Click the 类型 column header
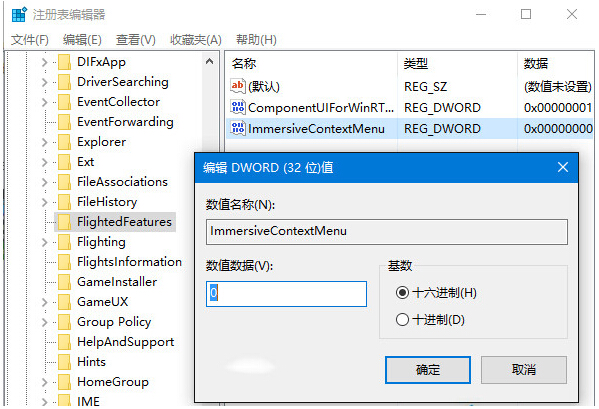The height and width of the screenshot is (409, 599). click(x=416, y=63)
